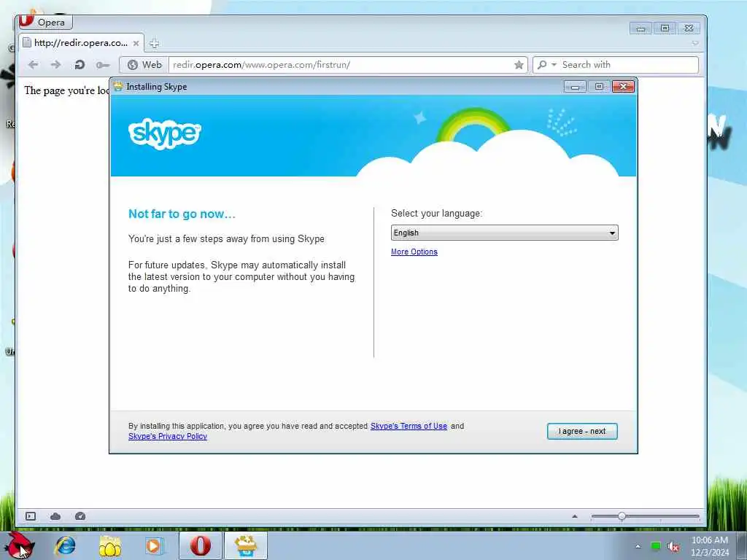Open the media player taskbar icon
The height and width of the screenshot is (560, 747).
(154, 545)
